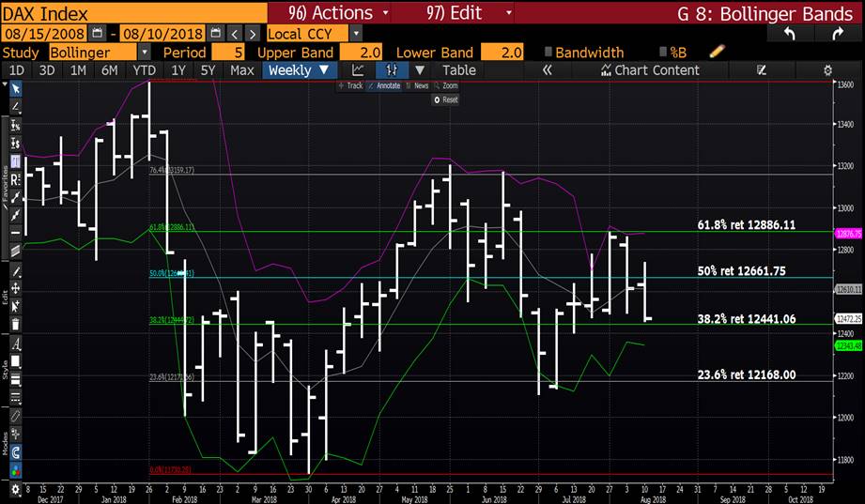Open the 97) Edit menu
Image resolution: width=865 pixels, height=504 pixels.
coord(469,13)
